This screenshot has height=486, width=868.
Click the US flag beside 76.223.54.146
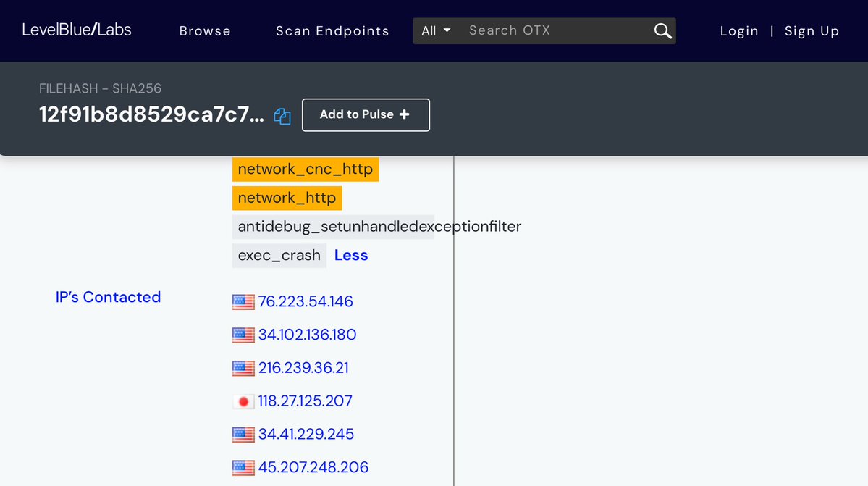[243, 302]
